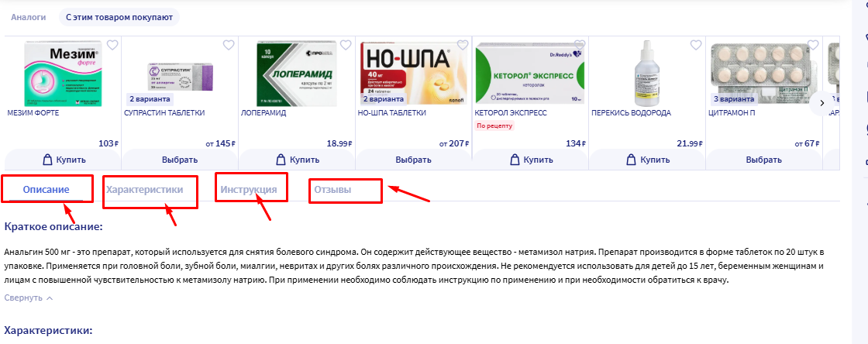Choose Цитрамон П variant
Image resolution: width=868 pixels, height=344 pixels.
[x=764, y=160]
